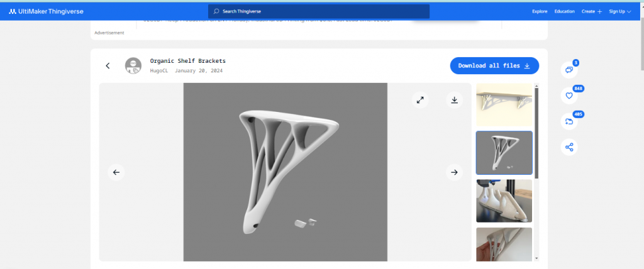Open the Explore menu item
The height and width of the screenshot is (269, 644).
(x=540, y=11)
